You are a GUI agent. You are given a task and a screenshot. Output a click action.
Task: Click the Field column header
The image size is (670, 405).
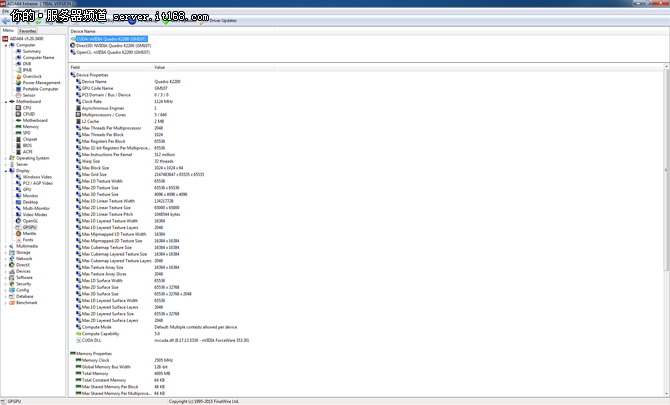111,67
